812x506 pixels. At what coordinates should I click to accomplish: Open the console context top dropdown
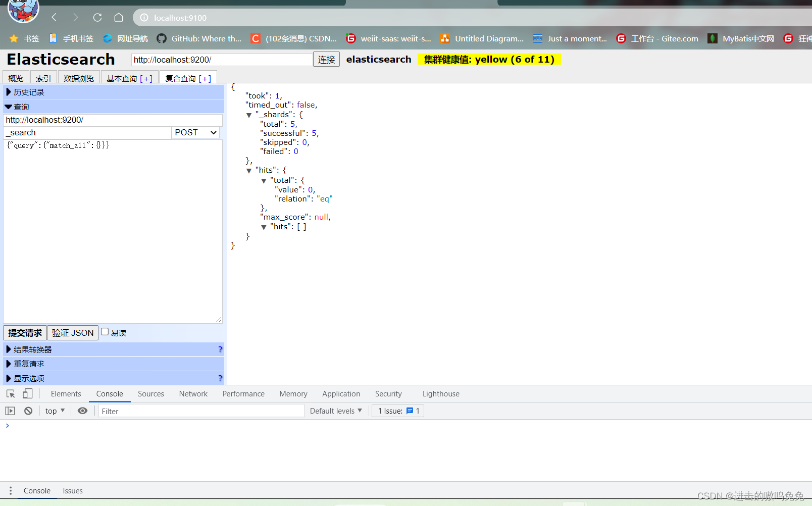[55, 411]
